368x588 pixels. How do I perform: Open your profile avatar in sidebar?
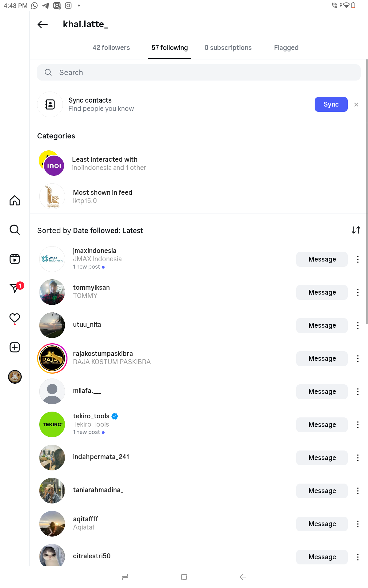click(x=15, y=377)
